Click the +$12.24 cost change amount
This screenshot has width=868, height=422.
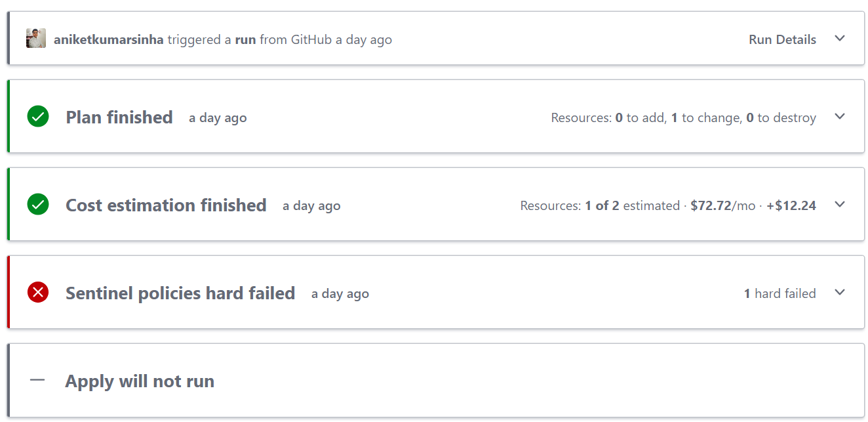pos(791,206)
